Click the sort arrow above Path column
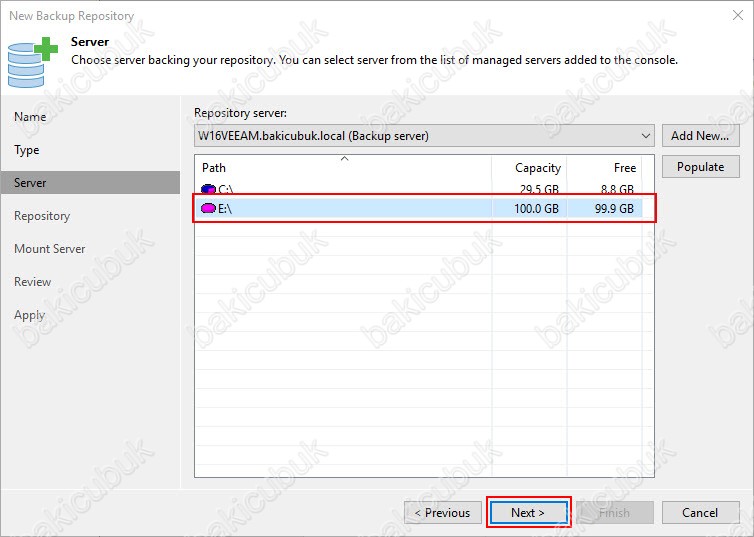Screen dimensions: 754x537 tap(344, 159)
